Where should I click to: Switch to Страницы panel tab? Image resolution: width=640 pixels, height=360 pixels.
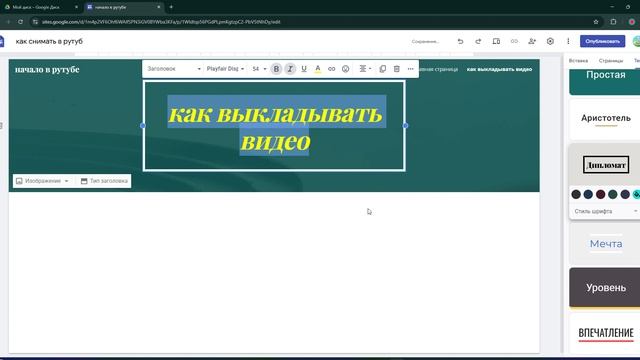pyautogui.click(x=611, y=60)
